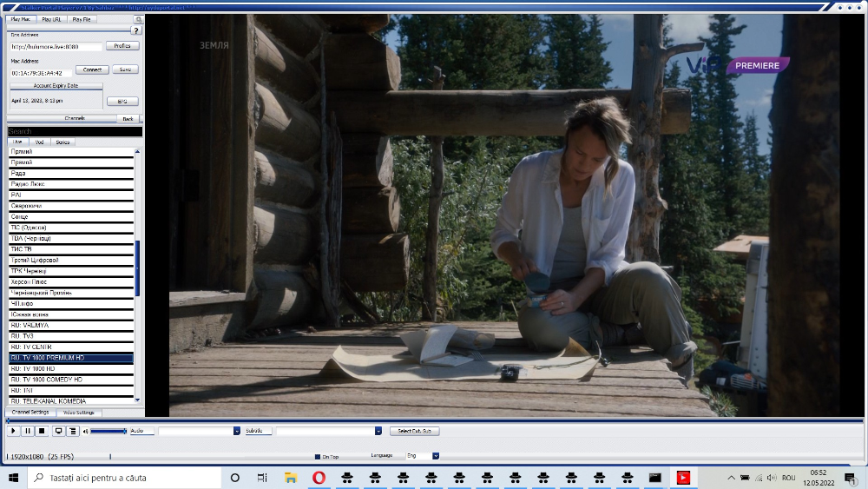Start playback with the play button
The height and width of the screenshot is (489, 868).
click(x=13, y=431)
